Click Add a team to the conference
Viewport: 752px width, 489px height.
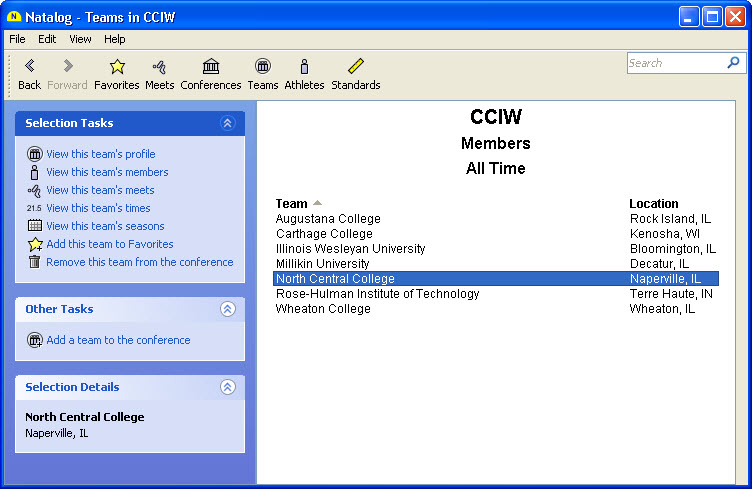point(118,340)
